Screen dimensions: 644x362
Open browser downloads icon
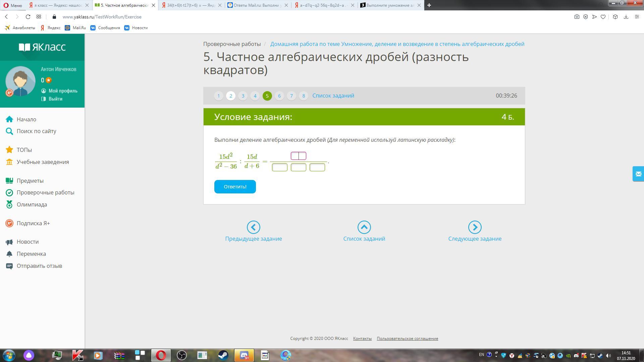click(626, 17)
